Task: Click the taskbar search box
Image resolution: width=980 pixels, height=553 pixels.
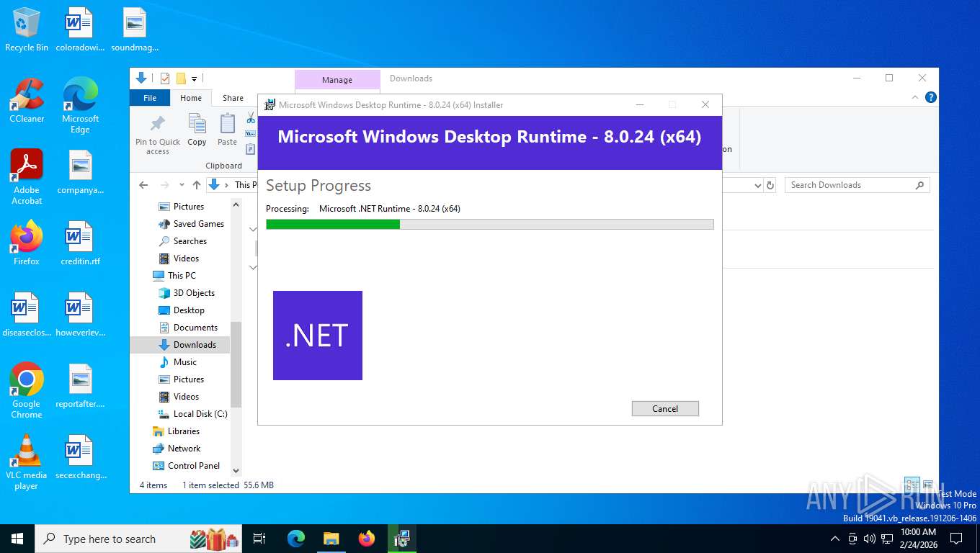Action: click(140, 539)
